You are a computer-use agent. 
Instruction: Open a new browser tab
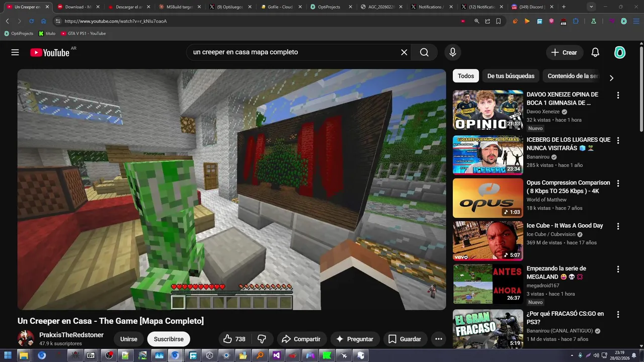563,7
